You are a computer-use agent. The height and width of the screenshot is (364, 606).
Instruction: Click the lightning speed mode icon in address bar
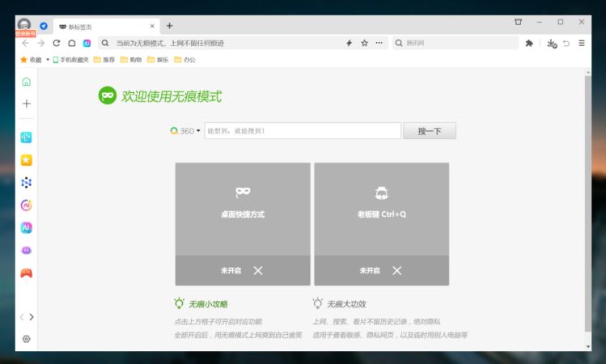(350, 43)
